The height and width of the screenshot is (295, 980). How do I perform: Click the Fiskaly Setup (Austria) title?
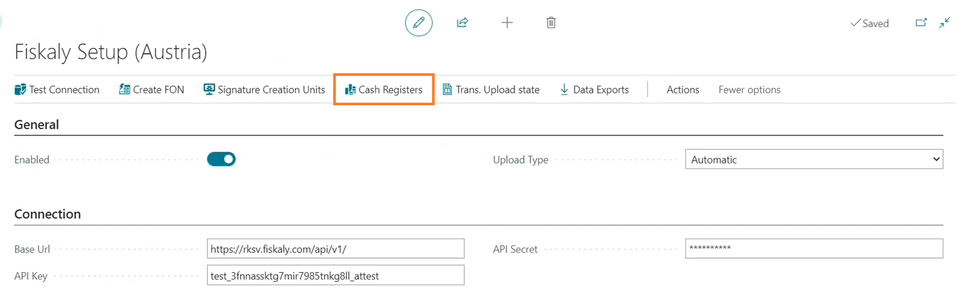[x=111, y=52]
